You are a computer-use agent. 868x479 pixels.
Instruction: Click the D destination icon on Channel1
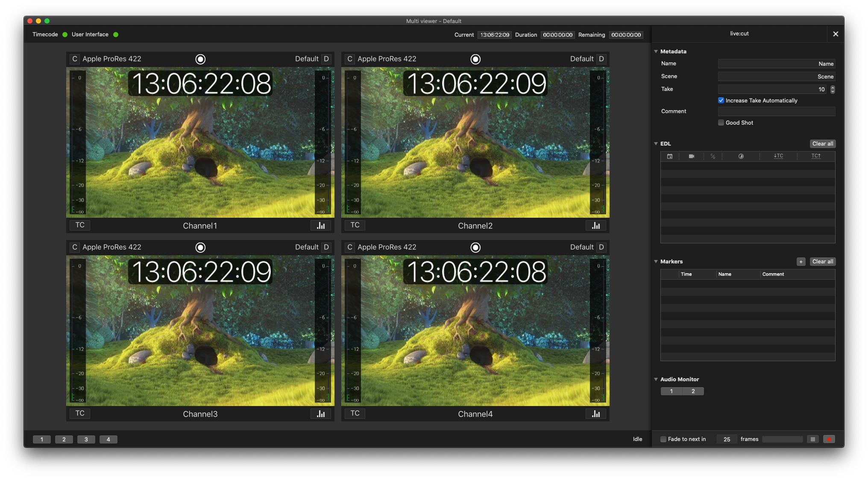click(x=326, y=59)
